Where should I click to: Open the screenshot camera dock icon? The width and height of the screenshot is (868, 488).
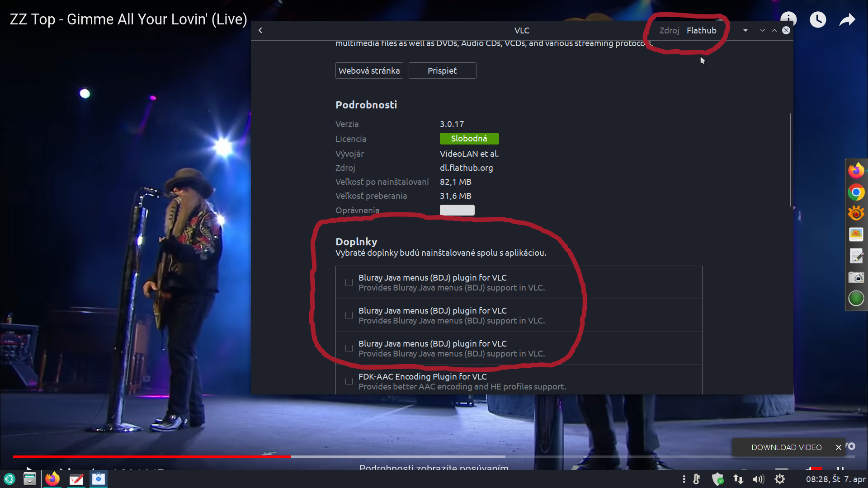click(x=856, y=277)
